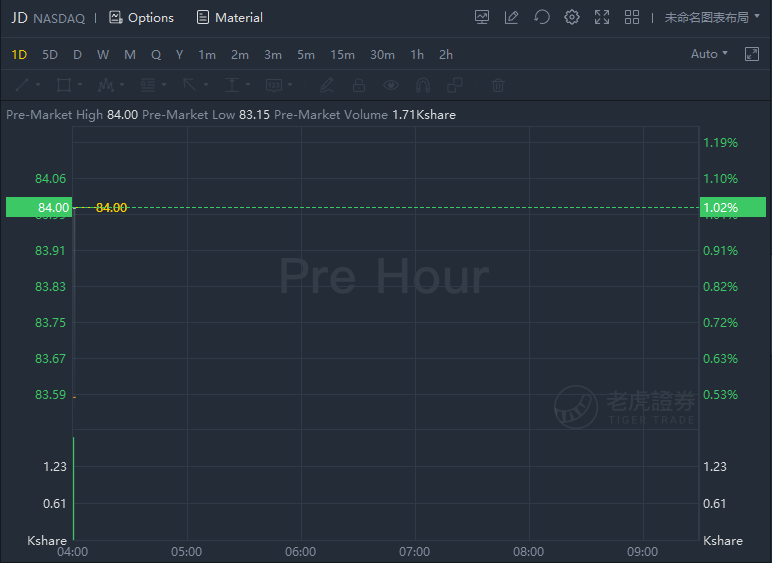The width and height of the screenshot is (772, 563).
Task: Click the green 84.00 price tag
Action: coord(39,207)
